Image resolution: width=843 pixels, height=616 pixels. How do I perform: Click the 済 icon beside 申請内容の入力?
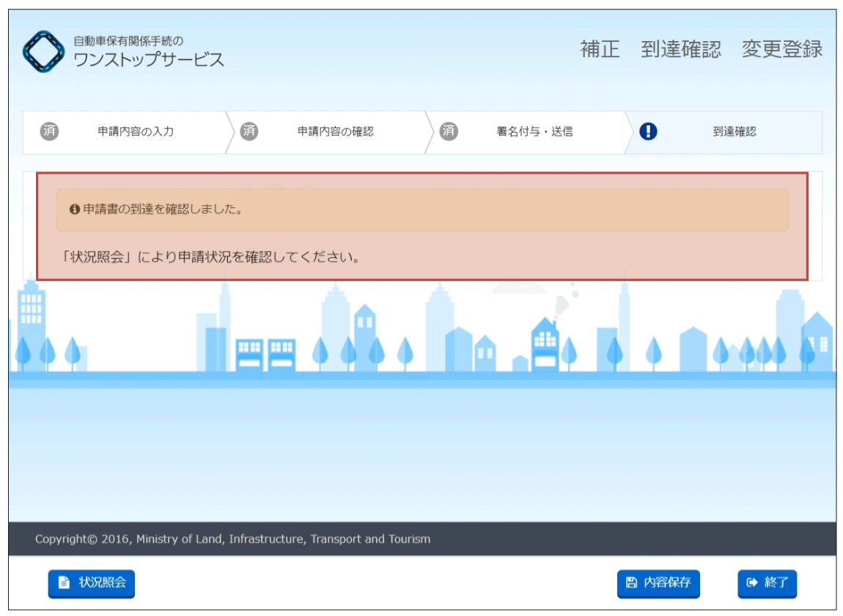point(49,131)
